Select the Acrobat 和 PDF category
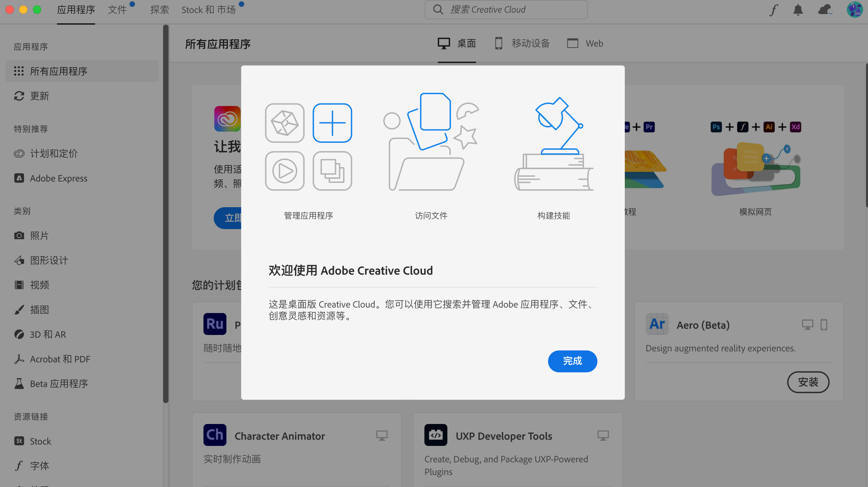Image resolution: width=868 pixels, height=487 pixels. pyautogui.click(x=82, y=359)
